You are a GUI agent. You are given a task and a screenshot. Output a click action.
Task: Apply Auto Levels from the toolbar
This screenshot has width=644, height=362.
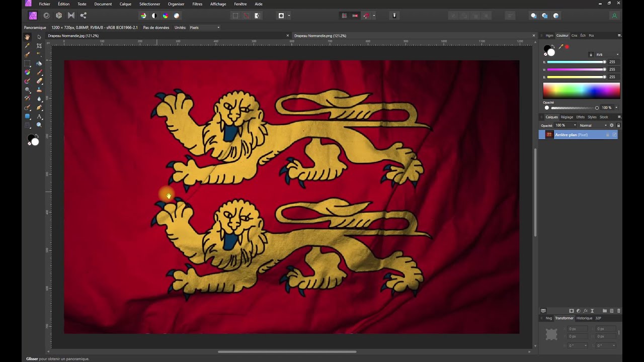143,16
